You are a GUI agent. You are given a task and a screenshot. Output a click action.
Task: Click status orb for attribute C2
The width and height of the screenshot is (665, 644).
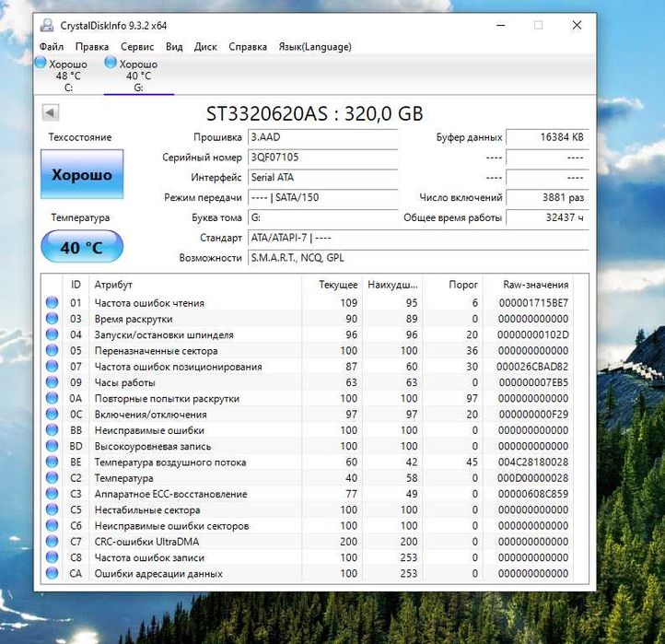pyautogui.click(x=52, y=477)
